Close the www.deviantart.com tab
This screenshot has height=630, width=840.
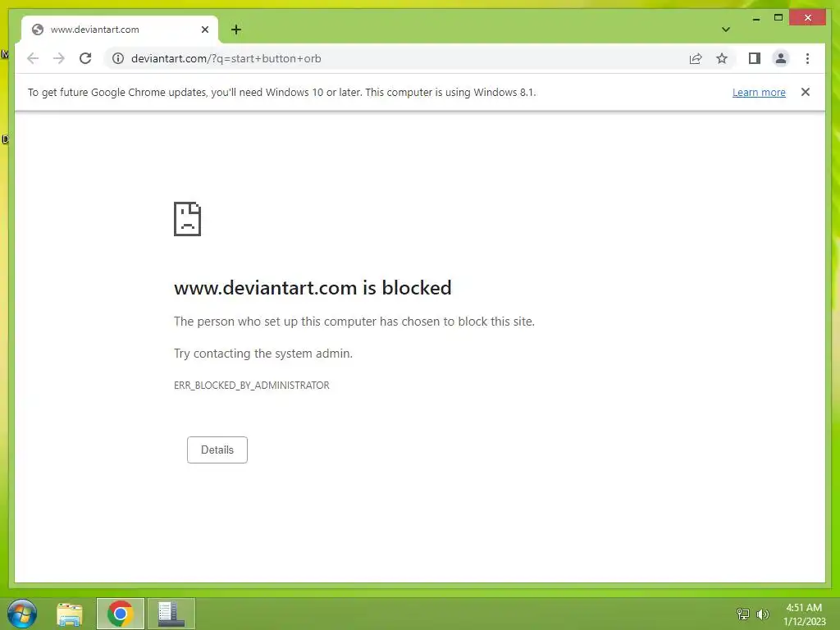204,30
